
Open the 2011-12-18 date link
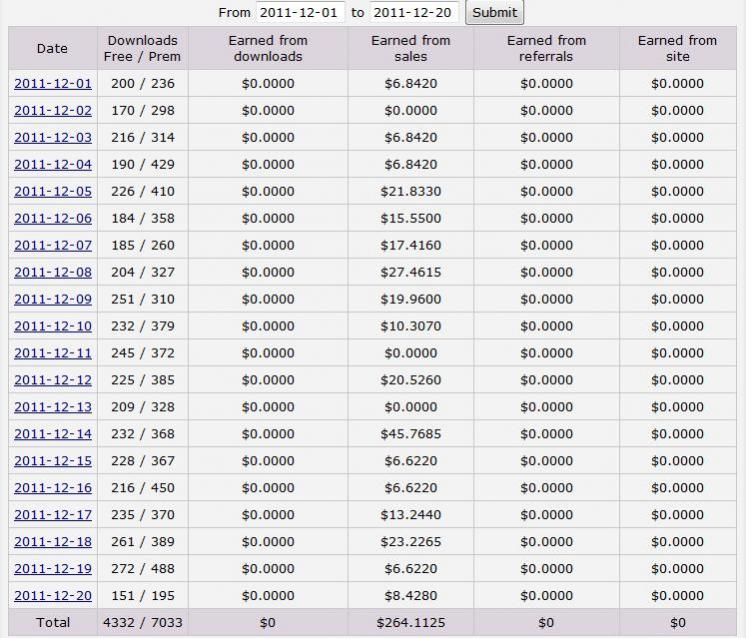pyautogui.click(x=53, y=541)
